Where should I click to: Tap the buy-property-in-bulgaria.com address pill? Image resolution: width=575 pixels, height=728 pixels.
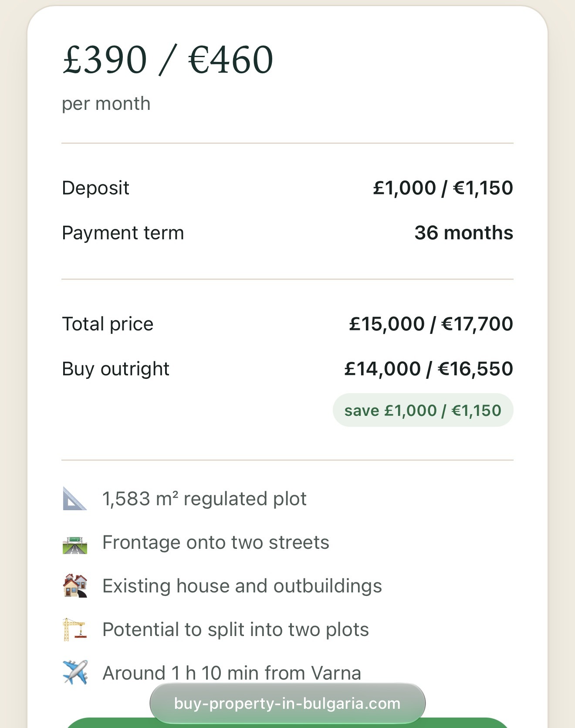[287, 703]
